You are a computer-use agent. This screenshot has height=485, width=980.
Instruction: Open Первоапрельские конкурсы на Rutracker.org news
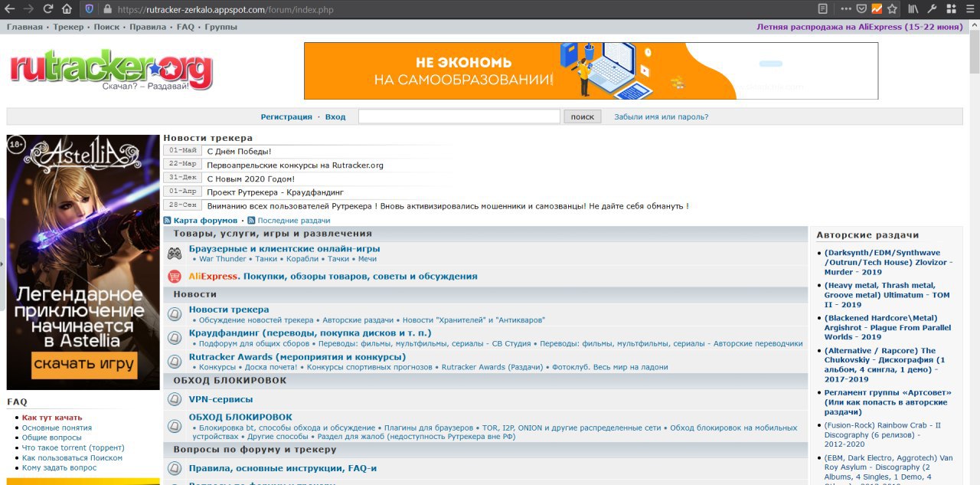(295, 165)
